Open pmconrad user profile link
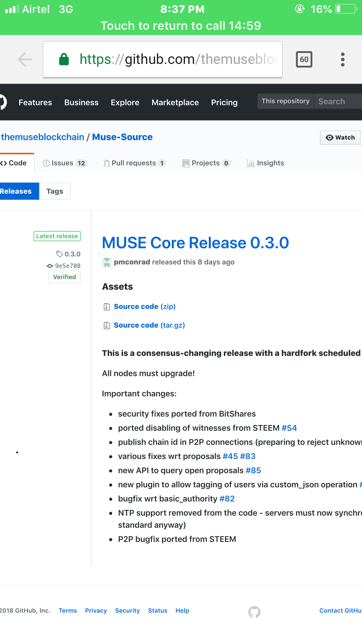362x644 pixels. click(132, 262)
